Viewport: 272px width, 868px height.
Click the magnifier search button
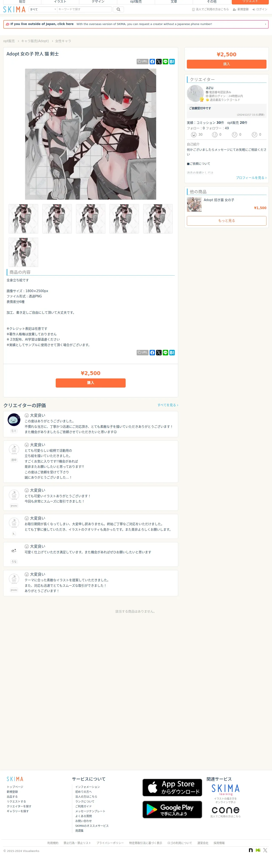click(x=118, y=10)
